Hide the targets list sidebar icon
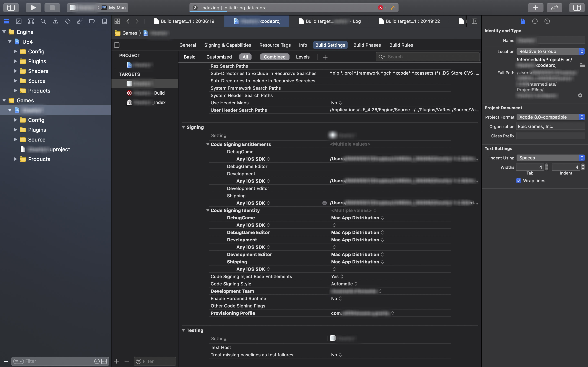The height and width of the screenshot is (367, 588). pyautogui.click(x=117, y=45)
